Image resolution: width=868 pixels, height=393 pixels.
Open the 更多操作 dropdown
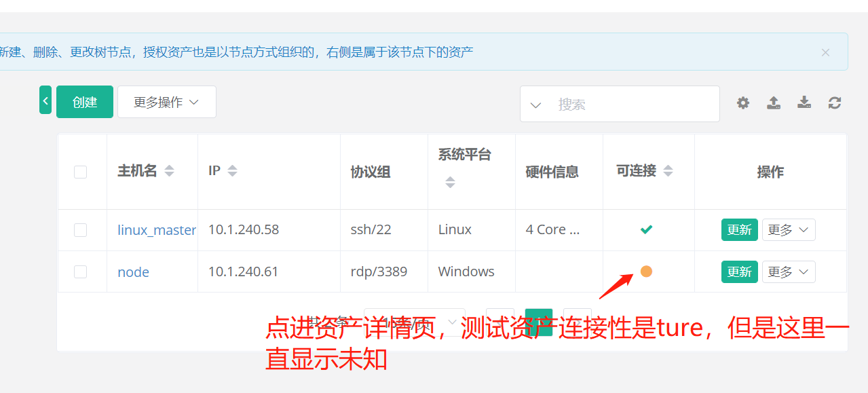[x=167, y=102]
